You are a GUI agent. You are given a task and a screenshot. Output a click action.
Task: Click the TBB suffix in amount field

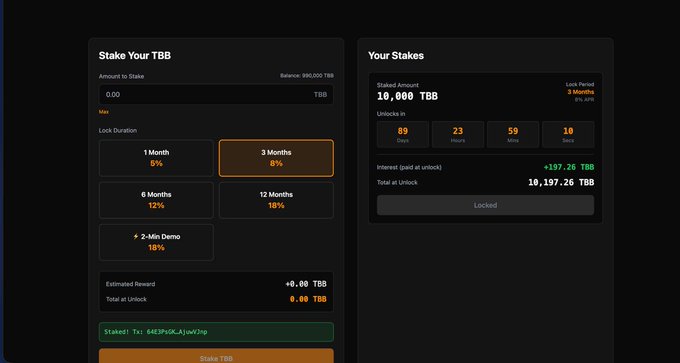(x=320, y=94)
